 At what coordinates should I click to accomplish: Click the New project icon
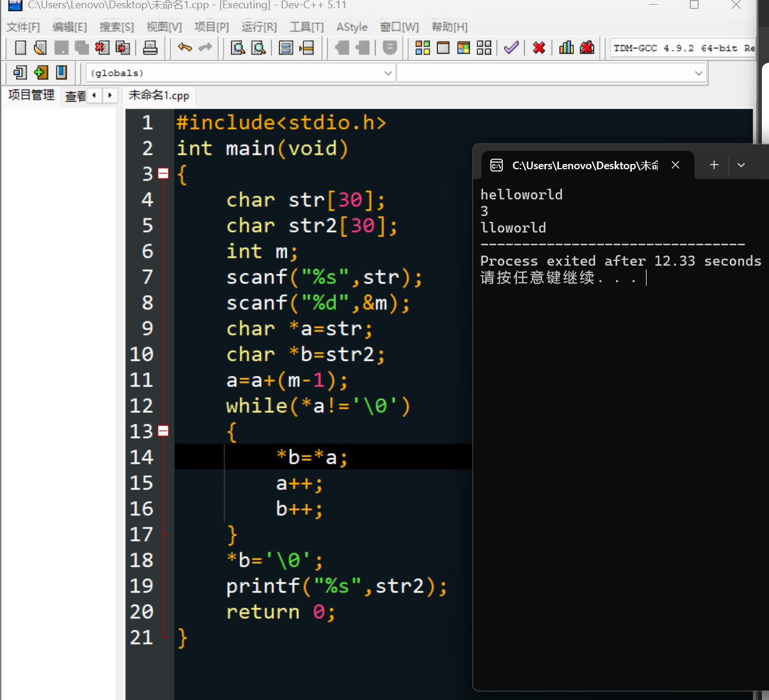[x=20, y=73]
